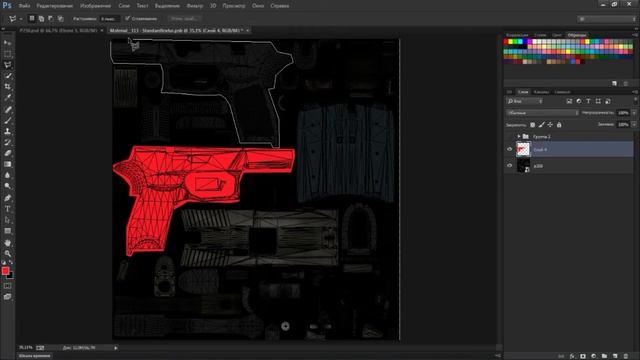Viewport: 640px width, 360px height.
Task: Open the Layers panel flyout menu
Action: pyautogui.click(x=635, y=92)
